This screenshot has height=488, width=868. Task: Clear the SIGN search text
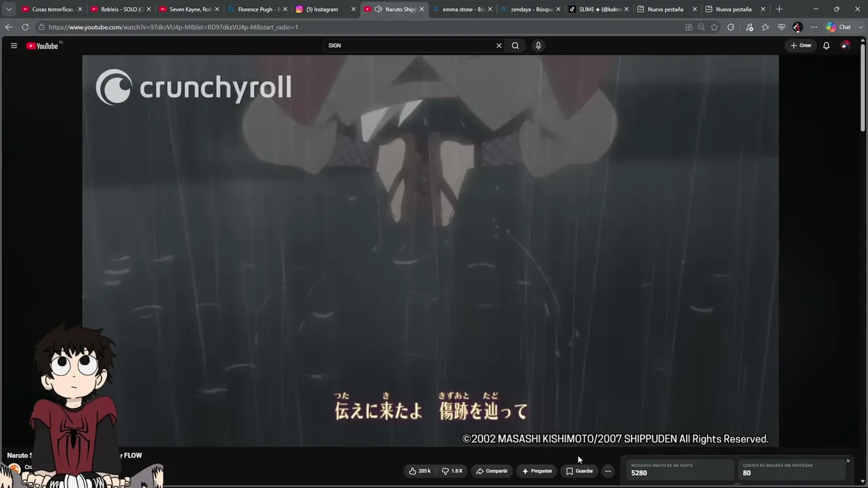499,45
